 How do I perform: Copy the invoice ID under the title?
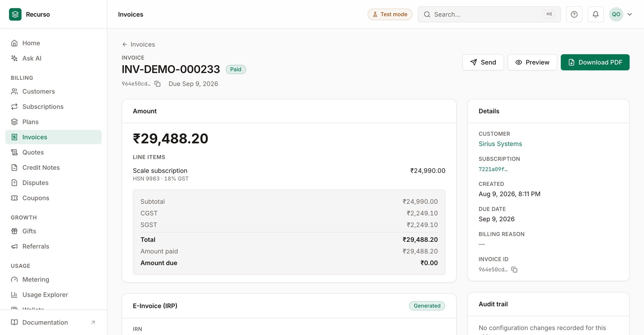(x=157, y=84)
